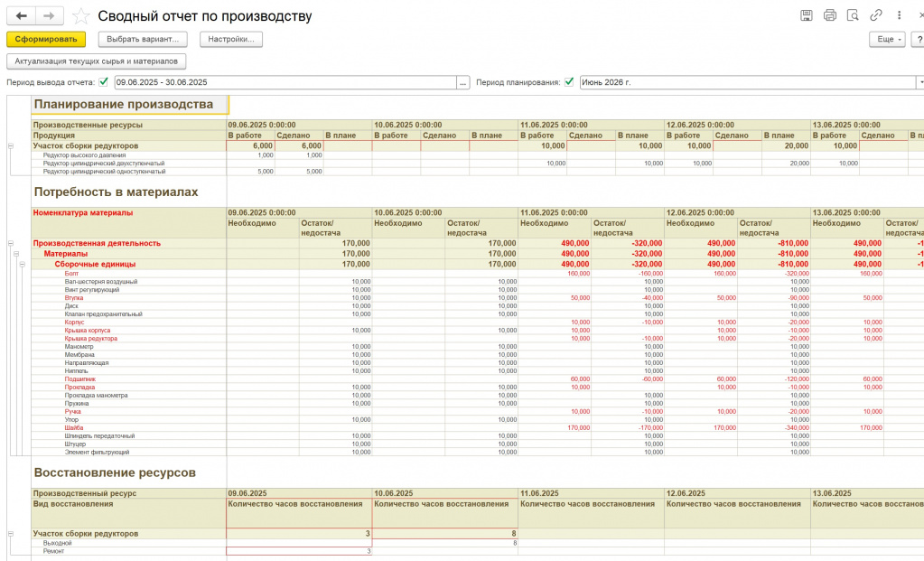This screenshot has width=924, height=561.
Task: Select the 'Винт регулирующий' material row
Action: click(x=129, y=290)
